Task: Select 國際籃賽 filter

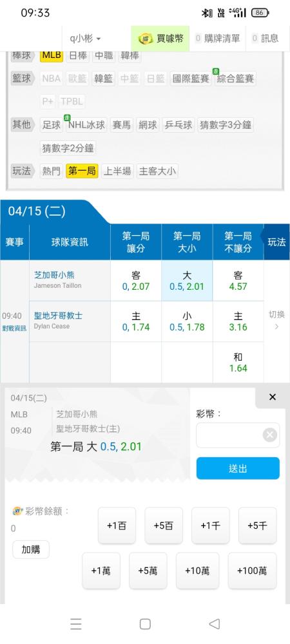Action: [x=189, y=79]
